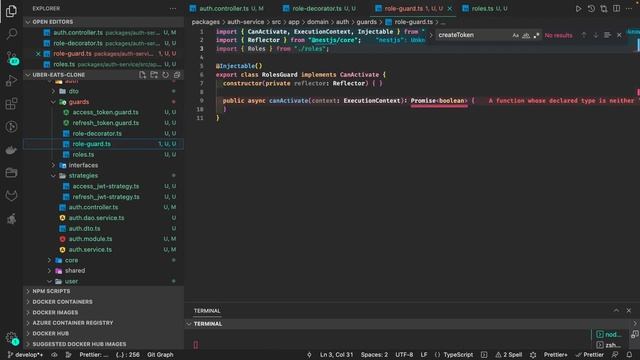Open timeline history icon in editor toolbar
The height and width of the screenshot is (360, 640).
591,9
